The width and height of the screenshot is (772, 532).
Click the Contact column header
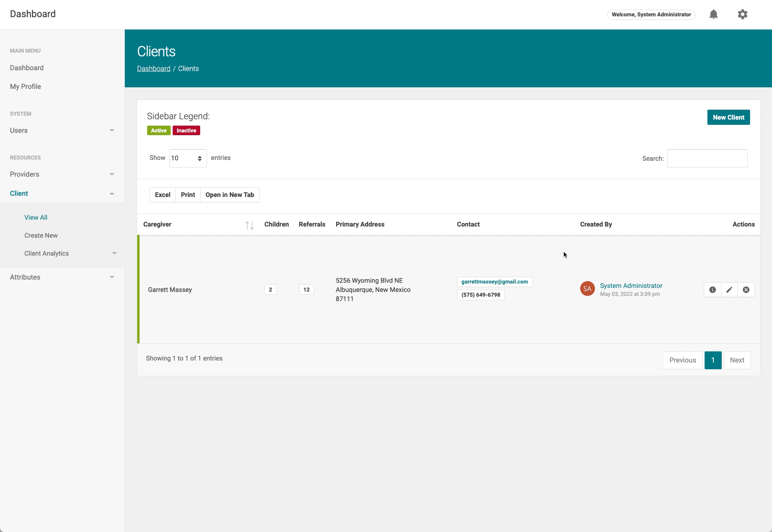468,224
